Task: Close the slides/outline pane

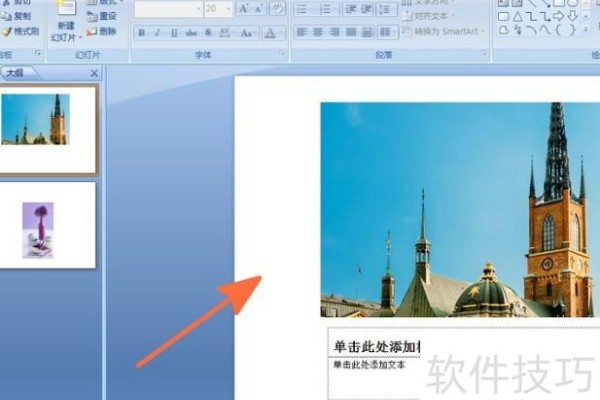Action: [94, 73]
